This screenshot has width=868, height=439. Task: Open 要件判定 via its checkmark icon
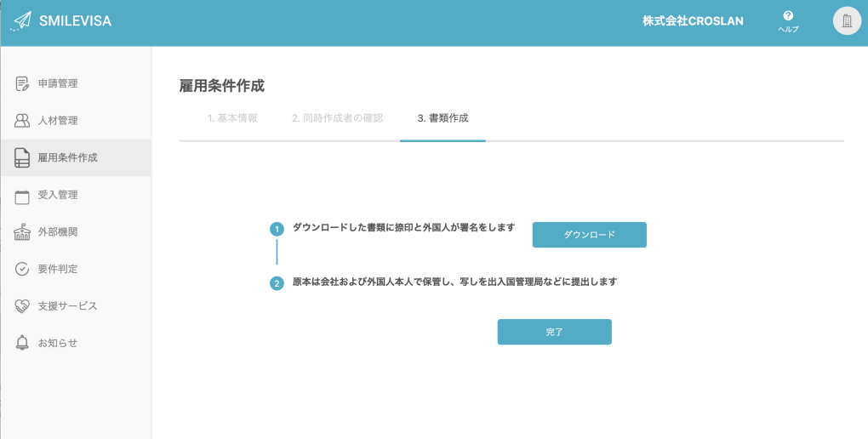click(23, 269)
